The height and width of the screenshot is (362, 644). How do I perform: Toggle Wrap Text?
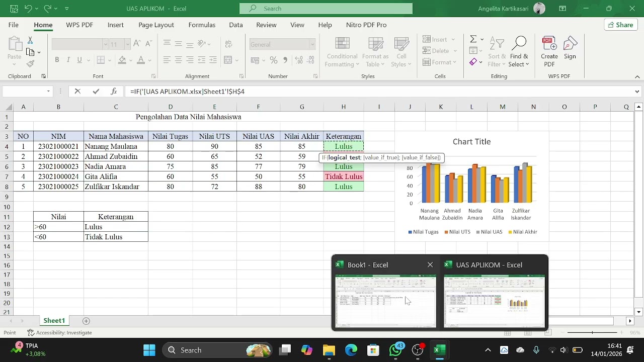tap(227, 44)
